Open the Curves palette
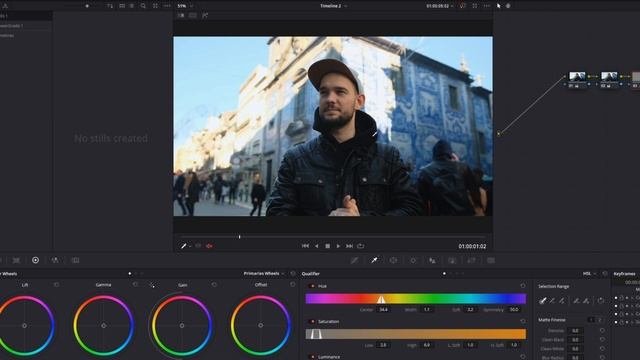The height and width of the screenshot is (360, 640). [x=354, y=260]
